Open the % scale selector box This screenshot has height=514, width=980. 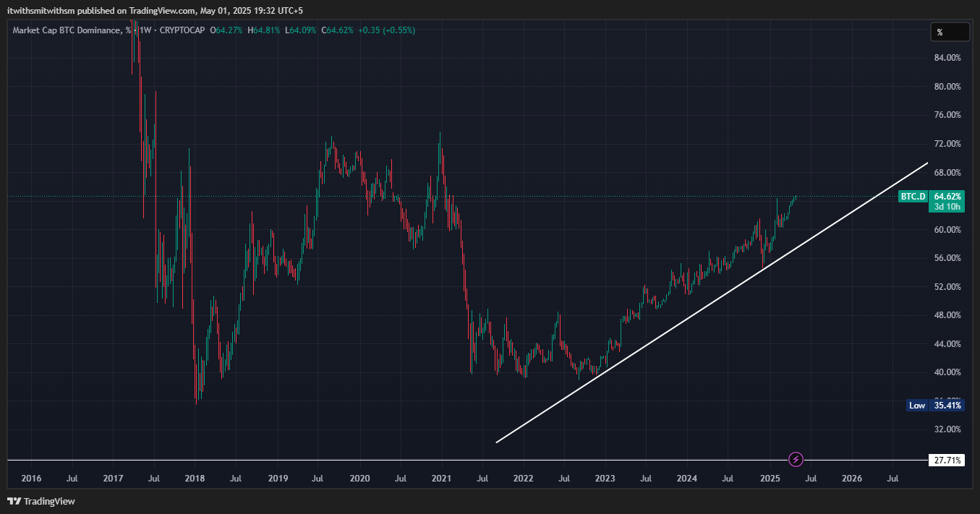tap(950, 32)
